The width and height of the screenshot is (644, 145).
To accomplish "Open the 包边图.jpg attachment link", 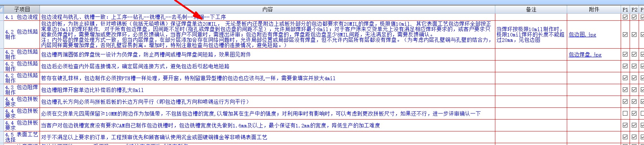I will [x=582, y=35].
